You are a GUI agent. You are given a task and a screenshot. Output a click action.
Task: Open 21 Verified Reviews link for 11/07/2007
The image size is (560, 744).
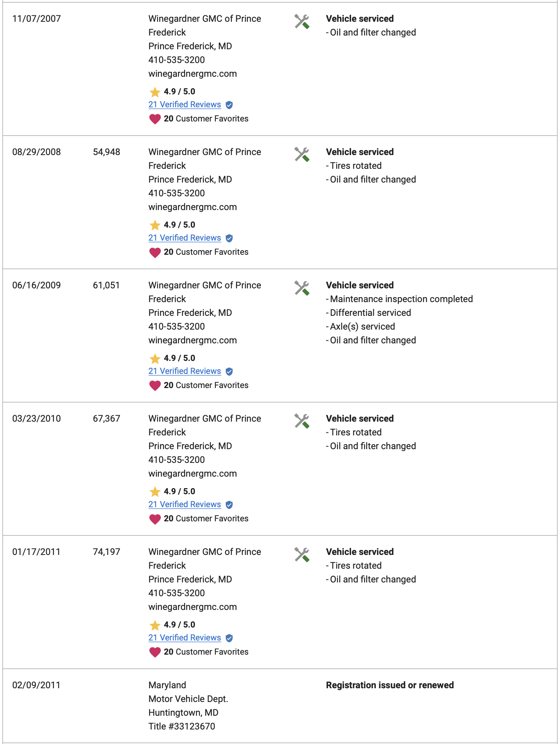click(x=185, y=104)
